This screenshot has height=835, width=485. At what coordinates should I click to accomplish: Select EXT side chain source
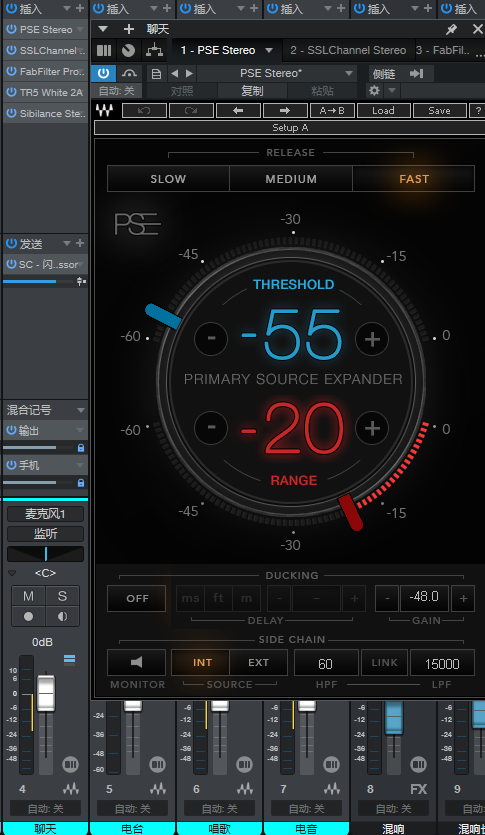pyautogui.click(x=259, y=662)
